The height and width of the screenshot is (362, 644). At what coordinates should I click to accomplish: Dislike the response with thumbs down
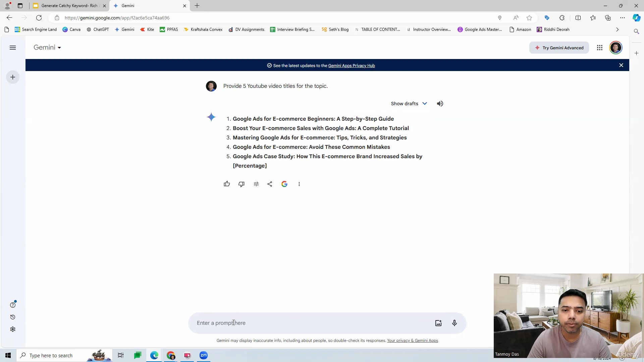coord(241,184)
